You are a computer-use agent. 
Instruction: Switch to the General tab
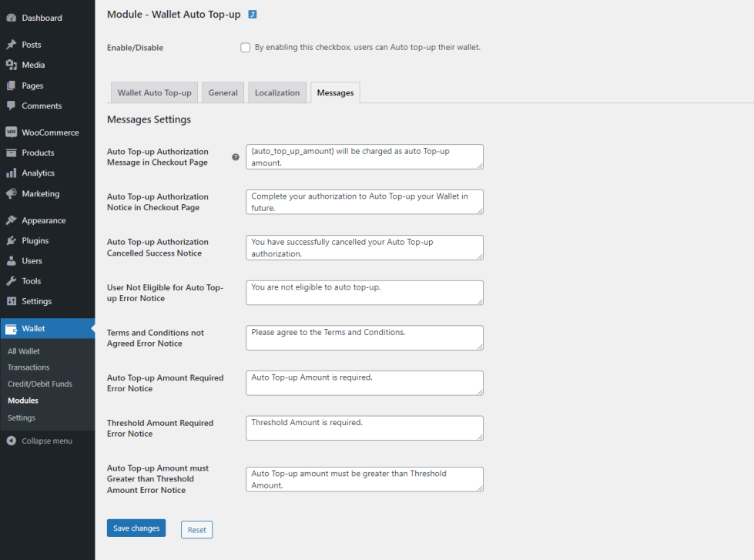coord(223,92)
